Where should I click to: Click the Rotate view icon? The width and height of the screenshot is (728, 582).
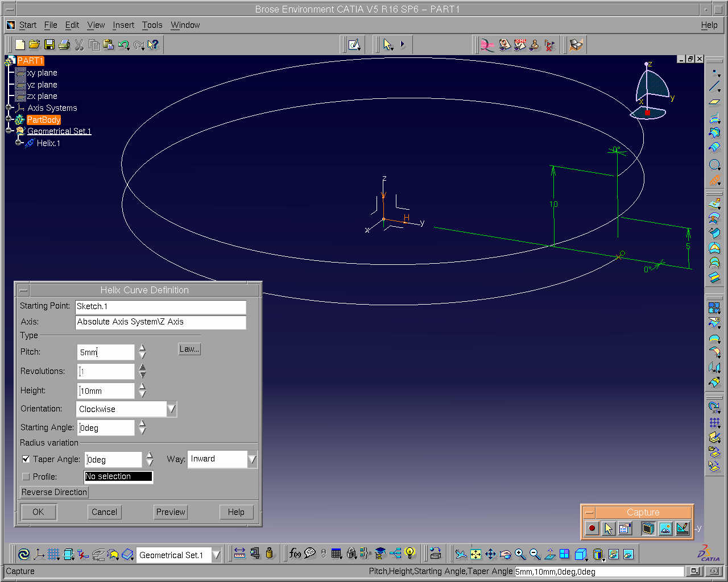point(506,554)
